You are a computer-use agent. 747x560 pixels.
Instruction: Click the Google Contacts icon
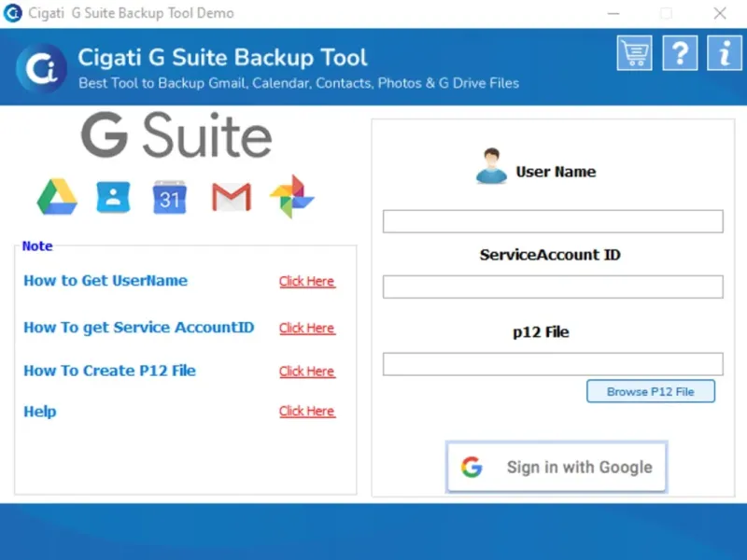pyautogui.click(x=113, y=197)
